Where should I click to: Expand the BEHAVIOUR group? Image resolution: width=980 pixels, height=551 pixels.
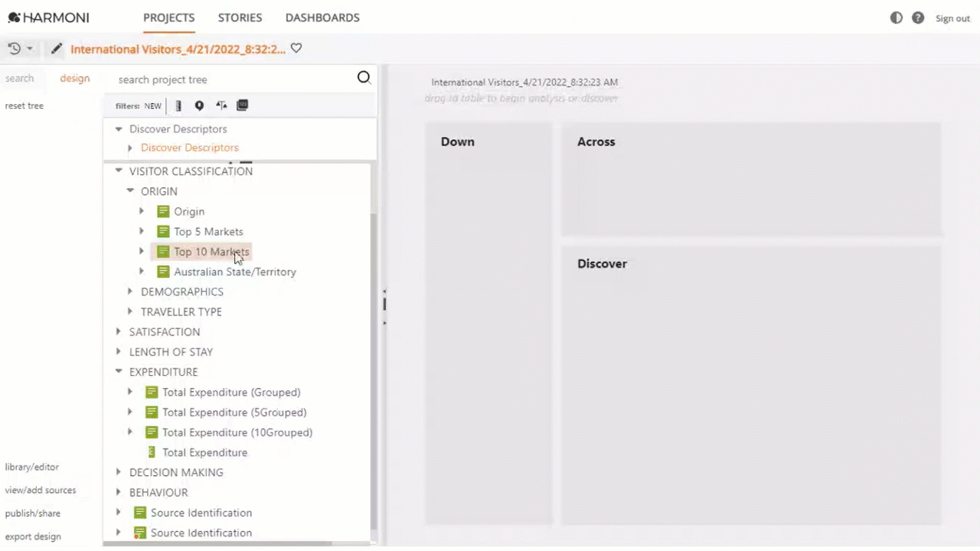pyautogui.click(x=119, y=492)
